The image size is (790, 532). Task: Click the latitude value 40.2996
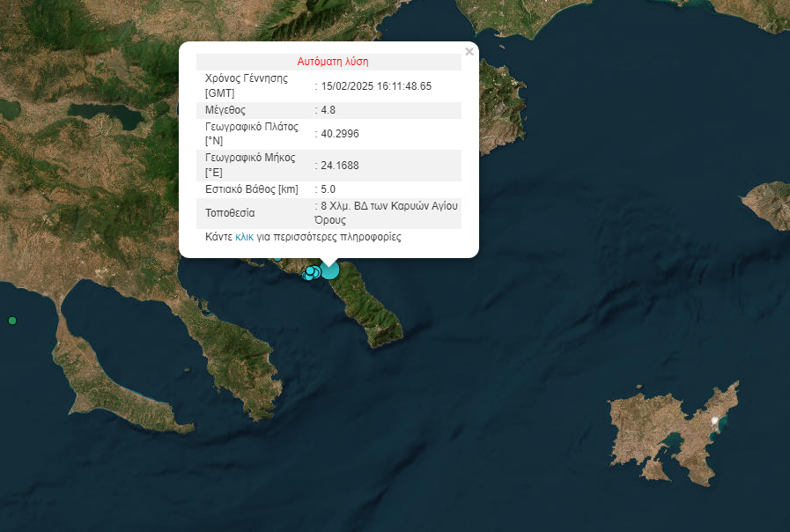tap(340, 134)
